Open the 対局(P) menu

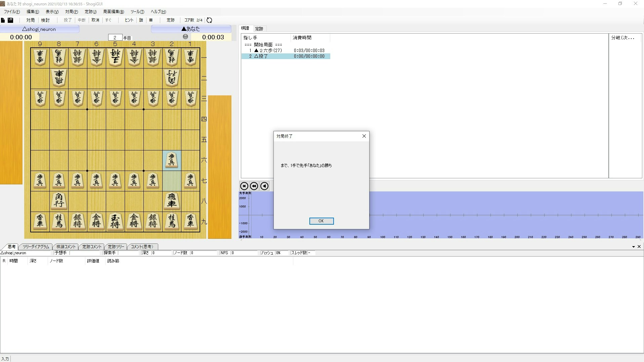pos(72,12)
